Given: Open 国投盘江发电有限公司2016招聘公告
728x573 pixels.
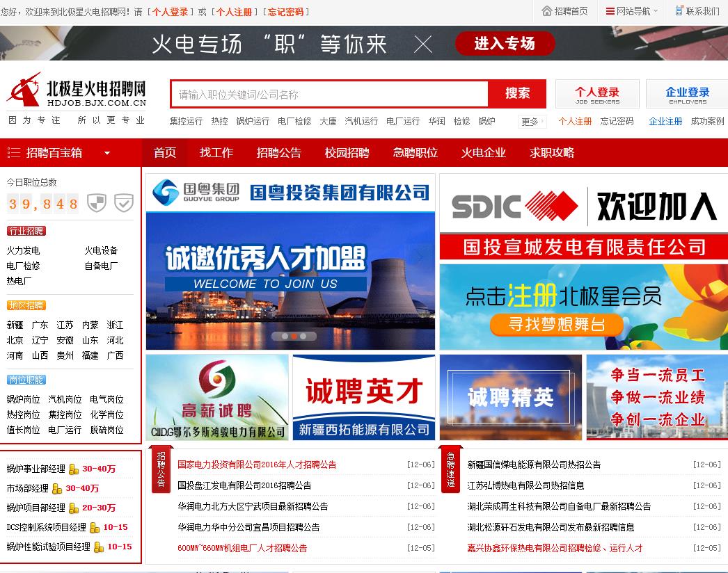Looking at the screenshot, I should click(244, 485).
